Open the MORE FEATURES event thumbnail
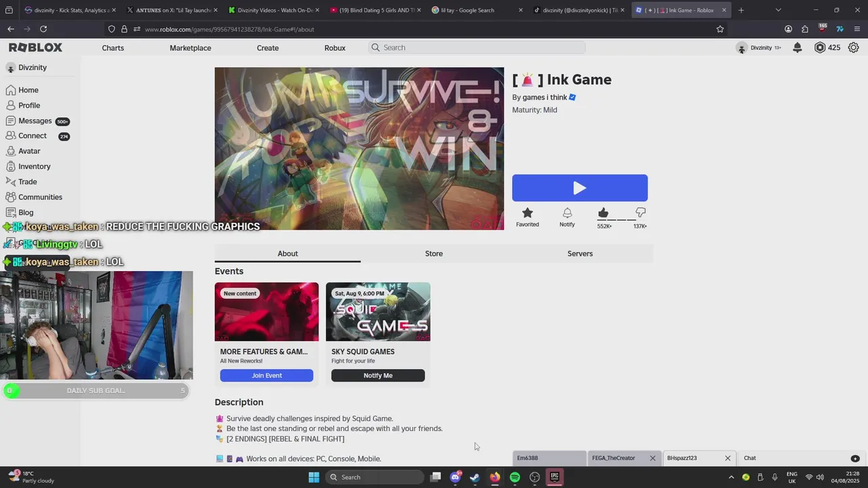This screenshot has width=868, height=488. [267, 312]
